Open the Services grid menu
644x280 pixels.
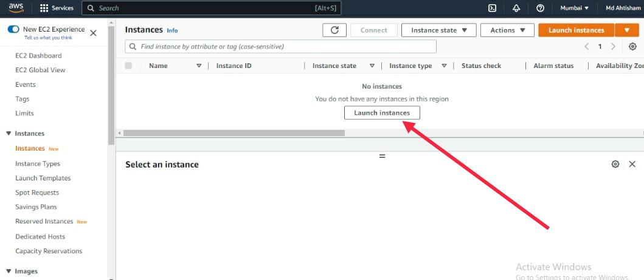(x=57, y=8)
